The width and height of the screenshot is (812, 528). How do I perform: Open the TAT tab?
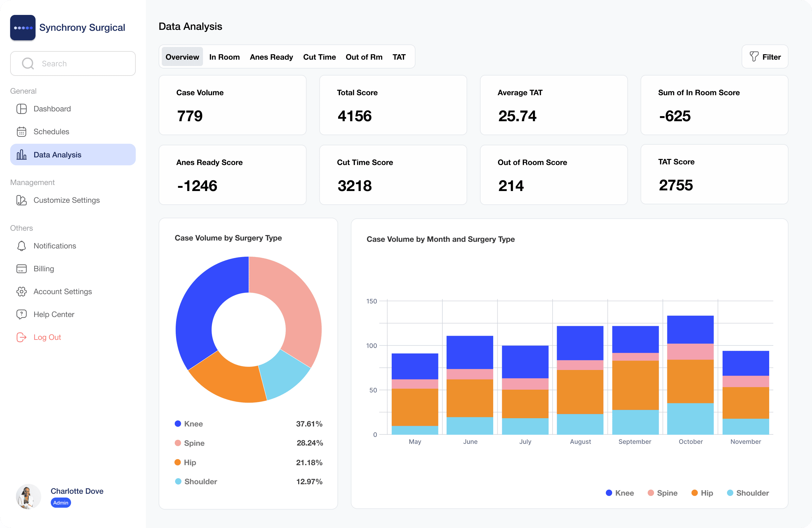tap(398, 57)
